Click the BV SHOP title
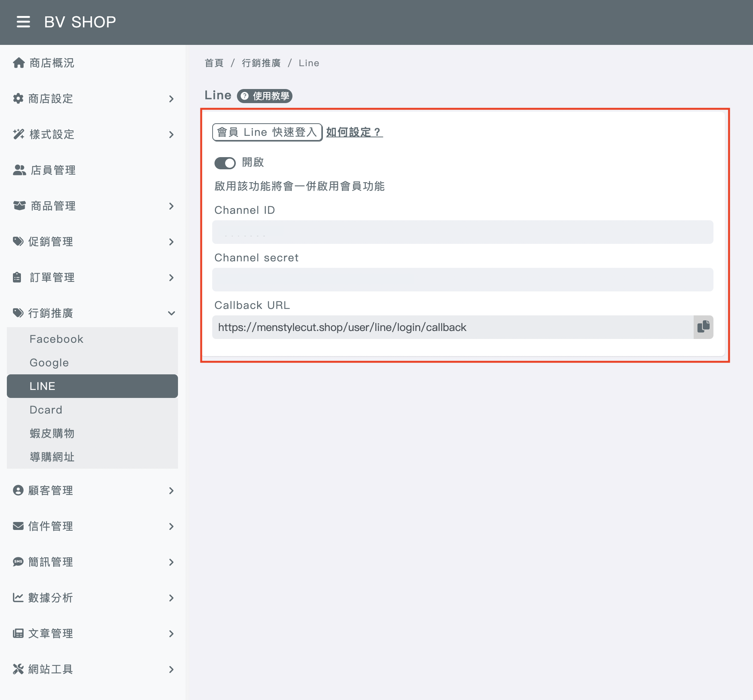This screenshot has width=753, height=700. click(80, 22)
